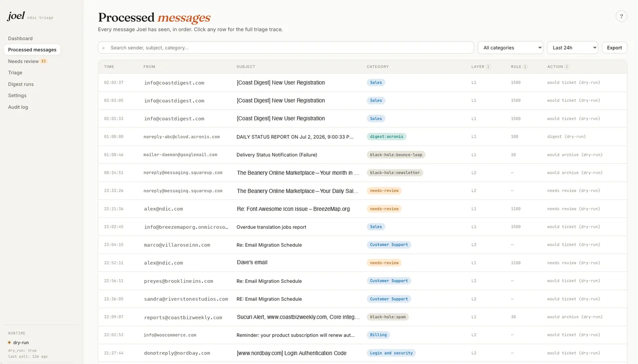Click the info icon beside ACTION header
Image resolution: width=638 pixels, height=364 pixels.
tap(567, 67)
